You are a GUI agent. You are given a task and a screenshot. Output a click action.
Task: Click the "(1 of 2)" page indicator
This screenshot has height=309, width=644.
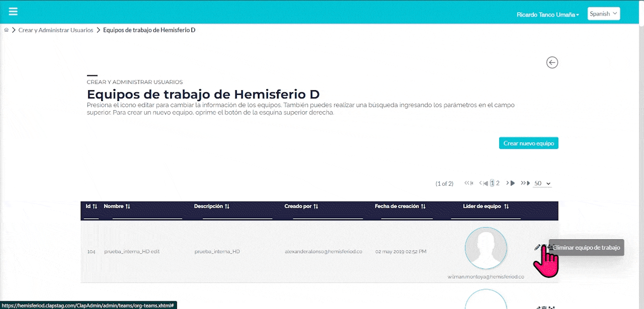pyautogui.click(x=444, y=183)
